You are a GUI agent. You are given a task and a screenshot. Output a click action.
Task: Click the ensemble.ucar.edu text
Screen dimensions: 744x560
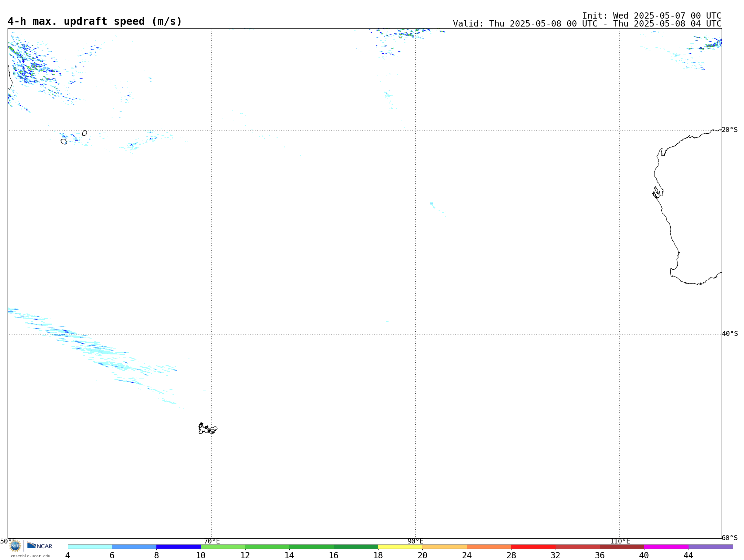tap(30, 556)
